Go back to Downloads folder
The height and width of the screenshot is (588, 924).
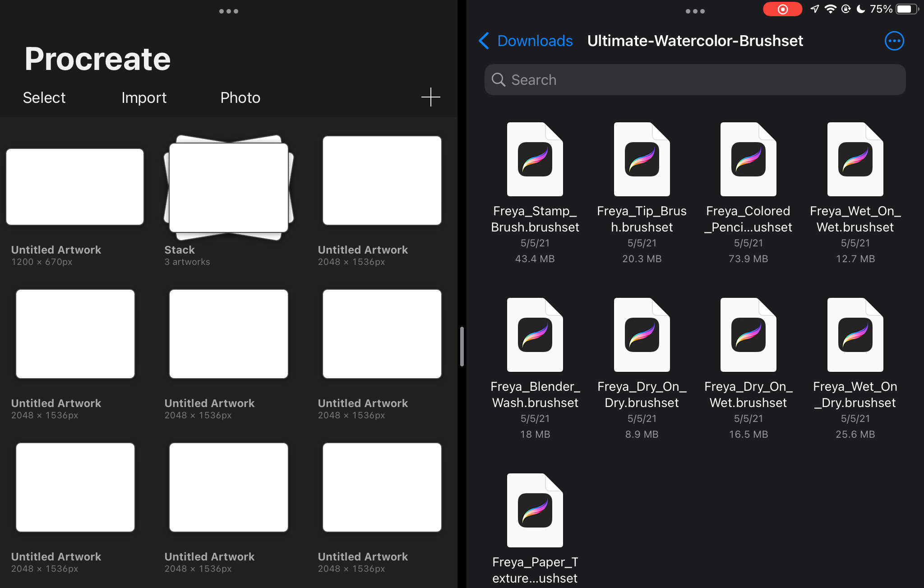point(526,41)
